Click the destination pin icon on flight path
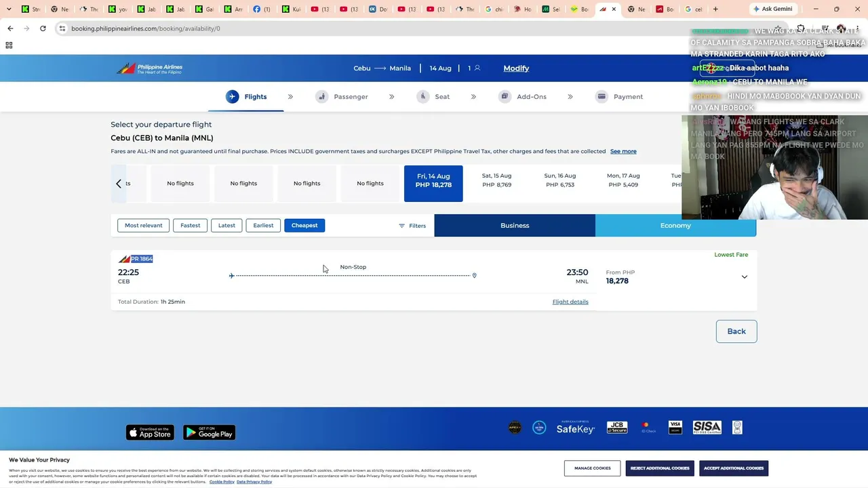The width and height of the screenshot is (868, 488). click(474, 275)
